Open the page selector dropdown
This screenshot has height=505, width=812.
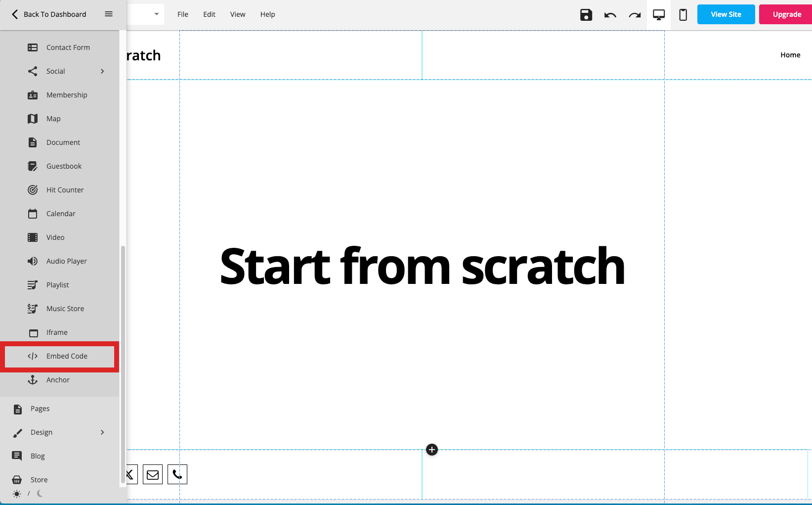[x=156, y=14]
